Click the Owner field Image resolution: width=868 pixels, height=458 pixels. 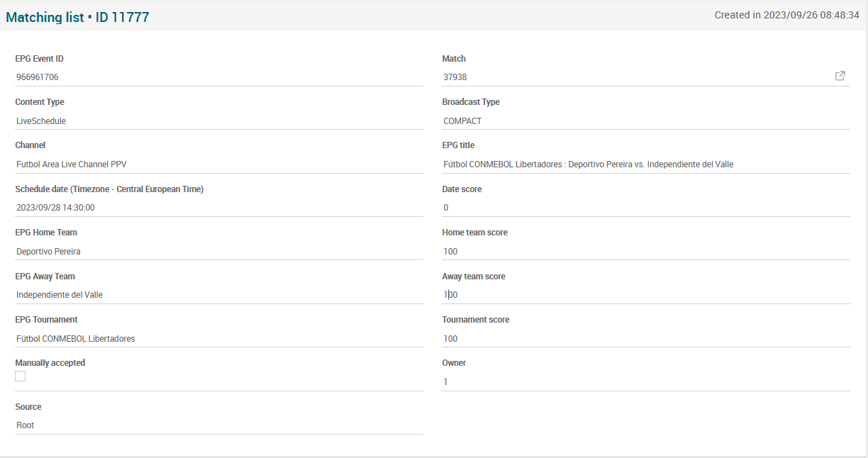[x=645, y=382]
